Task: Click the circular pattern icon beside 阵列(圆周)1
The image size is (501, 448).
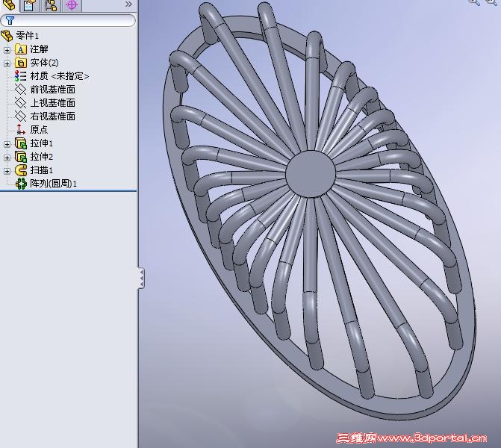Action: click(x=21, y=184)
